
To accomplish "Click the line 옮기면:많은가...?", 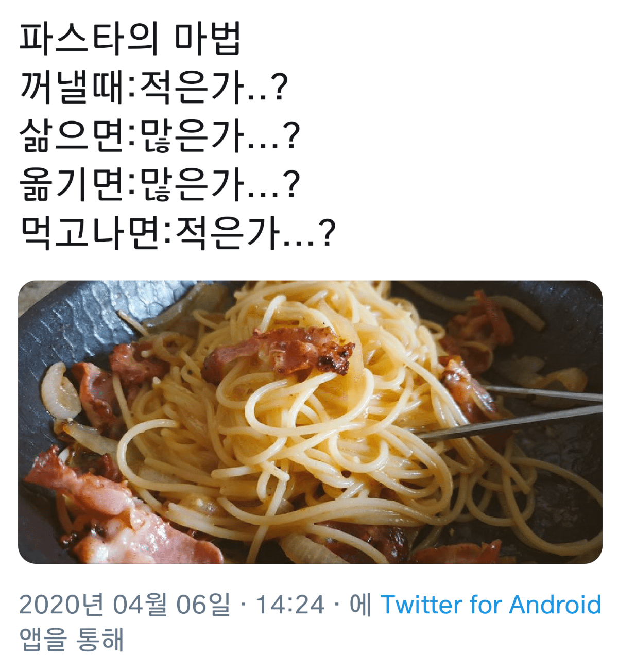I will click(x=160, y=184).
